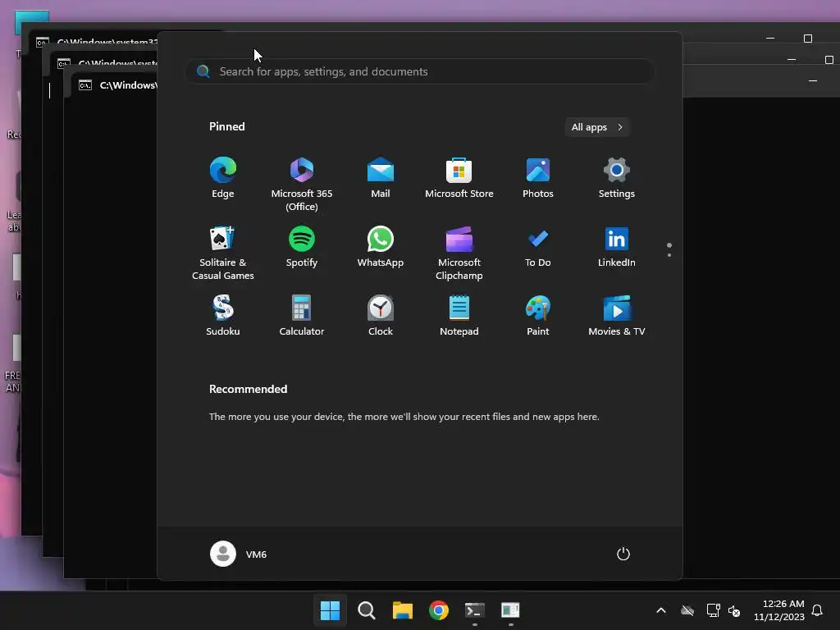Open taskbar Search
Image resolution: width=840 pixels, height=630 pixels.
coord(367,610)
